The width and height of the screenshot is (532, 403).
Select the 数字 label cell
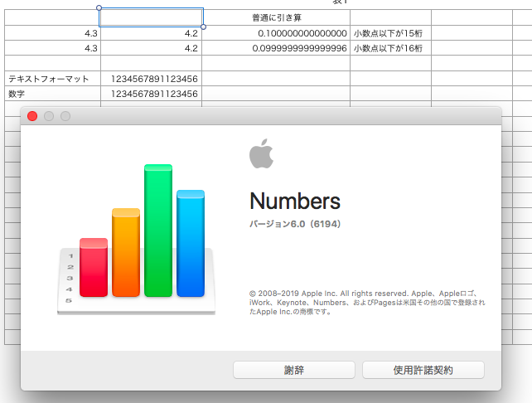(x=52, y=94)
